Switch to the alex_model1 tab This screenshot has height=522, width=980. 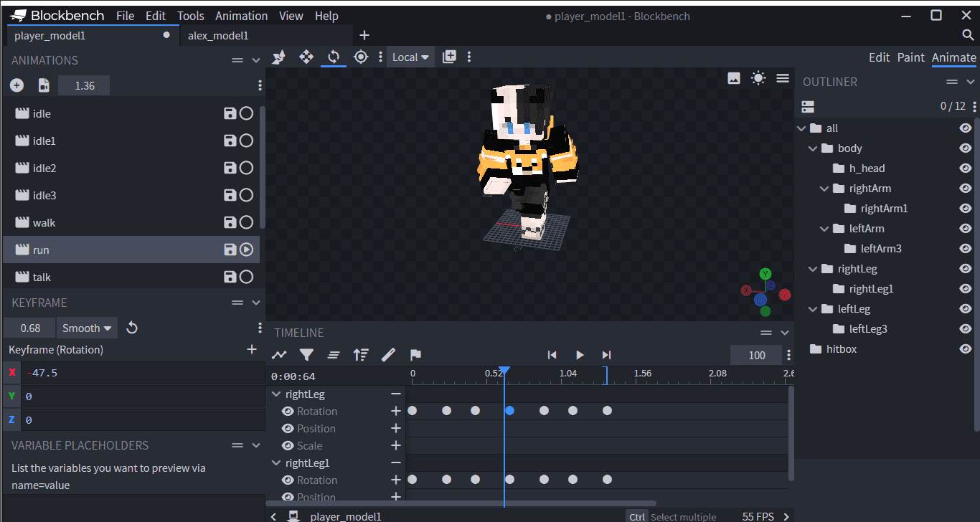[x=218, y=35]
